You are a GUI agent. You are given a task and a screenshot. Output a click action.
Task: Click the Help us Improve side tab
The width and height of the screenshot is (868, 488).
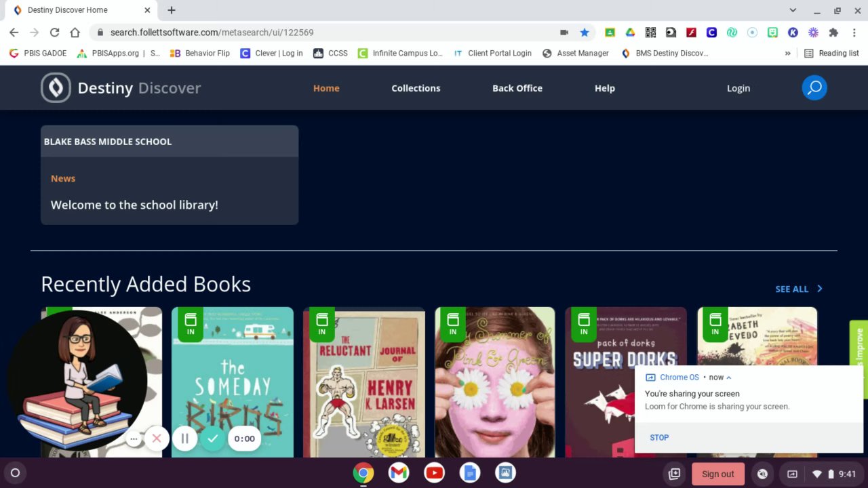859,359
